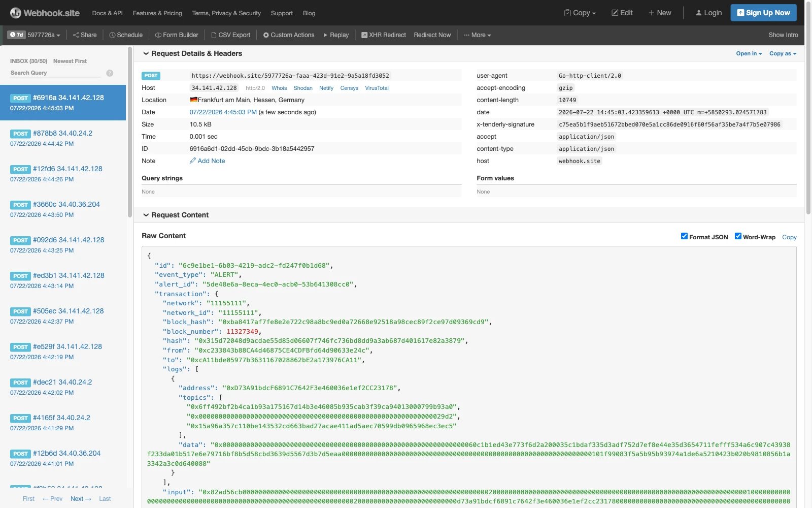Open Censys lookup for host

tap(349, 88)
